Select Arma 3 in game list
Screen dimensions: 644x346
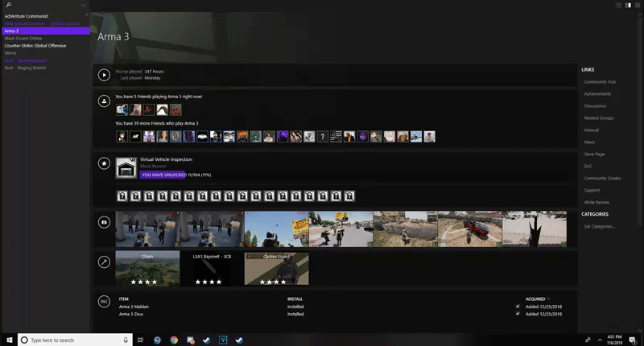click(46, 31)
